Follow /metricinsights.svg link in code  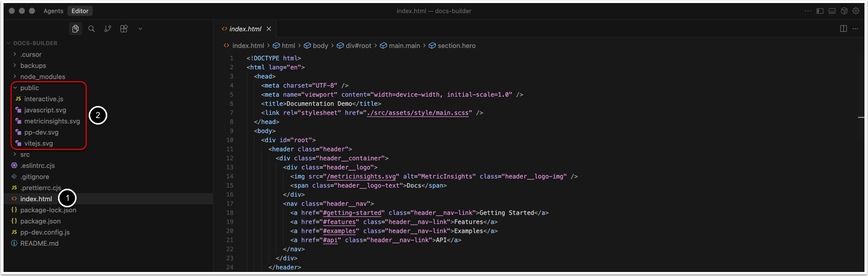pos(361,177)
